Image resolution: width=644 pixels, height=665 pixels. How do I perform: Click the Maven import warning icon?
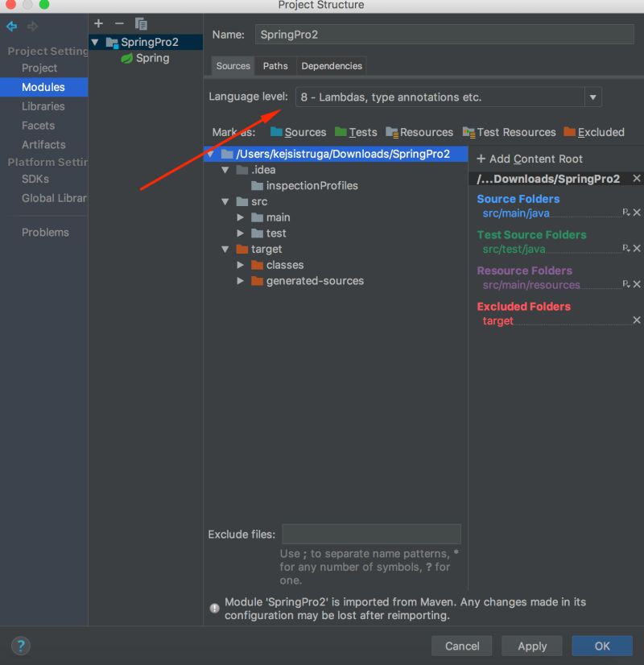tap(214, 608)
